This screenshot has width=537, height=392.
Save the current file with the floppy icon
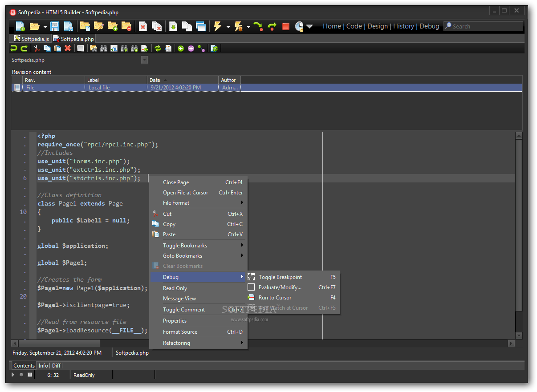(x=55, y=26)
